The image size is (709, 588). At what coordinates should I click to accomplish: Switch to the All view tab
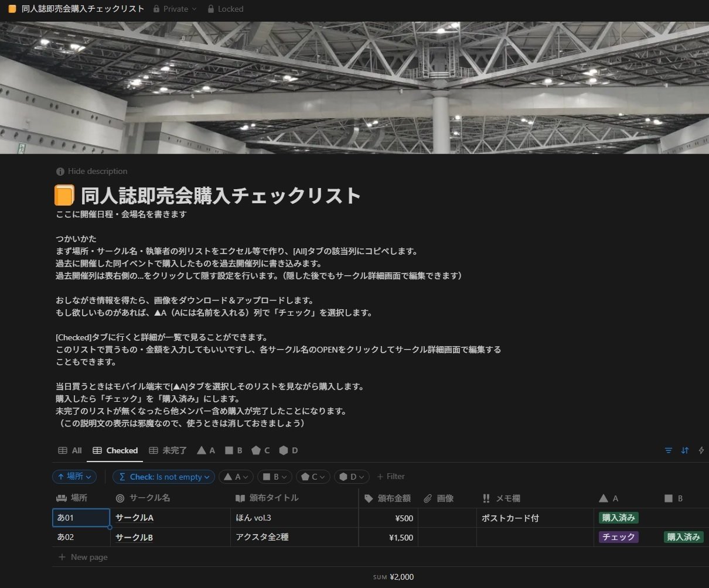[x=70, y=450]
